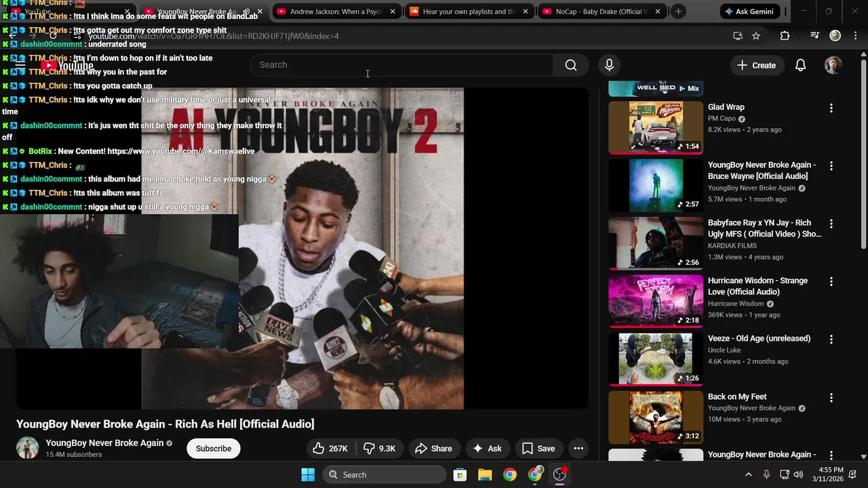Image resolution: width=868 pixels, height=488 pixels.
Task: Click the video title Rich As Hell
Action: (x=165, y=424)
